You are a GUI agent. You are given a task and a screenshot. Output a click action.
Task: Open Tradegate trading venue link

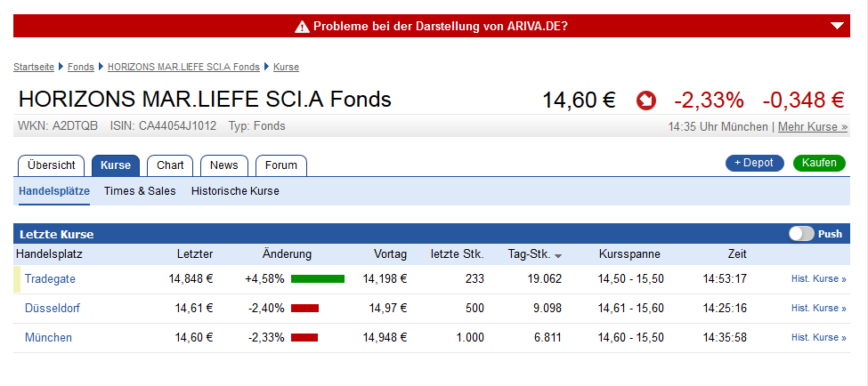50,278
